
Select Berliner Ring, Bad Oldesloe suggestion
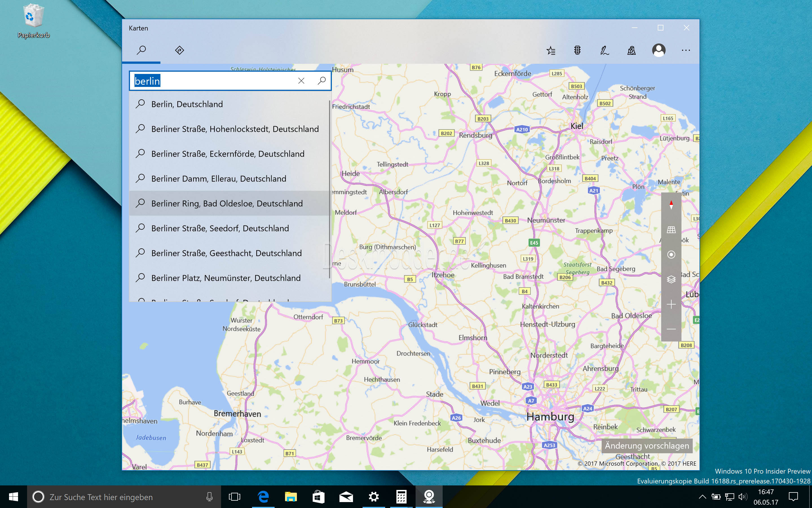(230, 203)
